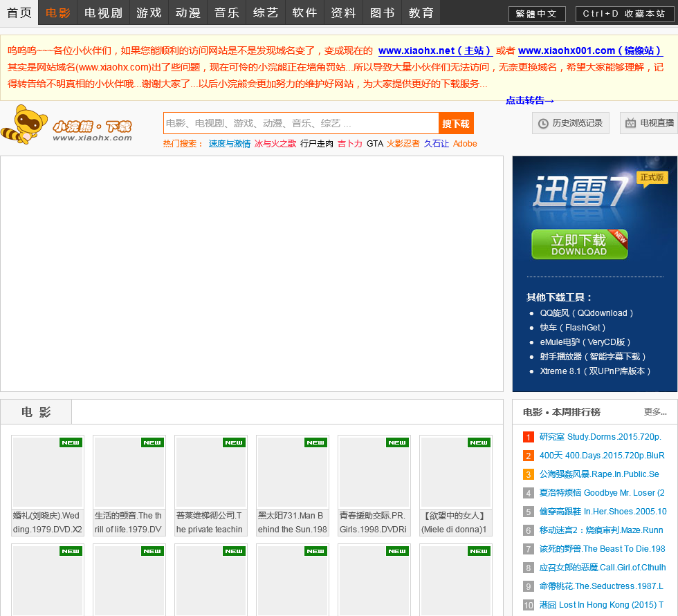This screenshot has height=616, width=678.
Task: Open the 【欲望中的女人】 movie thumbnail
Action: click(456, 472)
